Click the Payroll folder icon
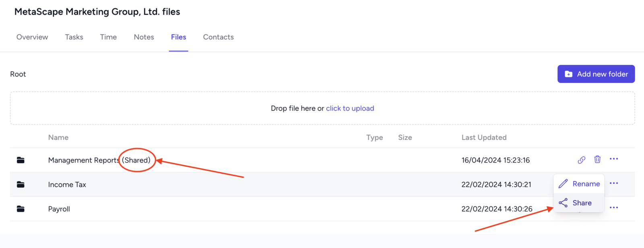 (21, 209)
